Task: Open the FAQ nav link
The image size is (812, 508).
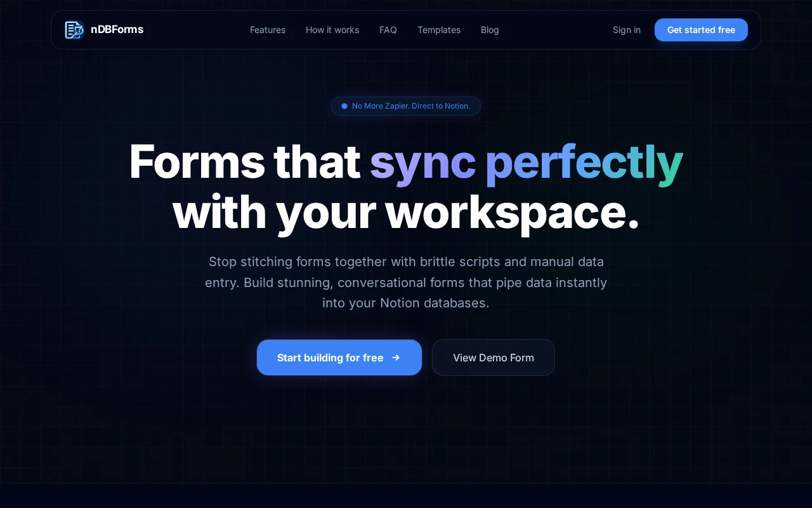Action: coord(388,30)
